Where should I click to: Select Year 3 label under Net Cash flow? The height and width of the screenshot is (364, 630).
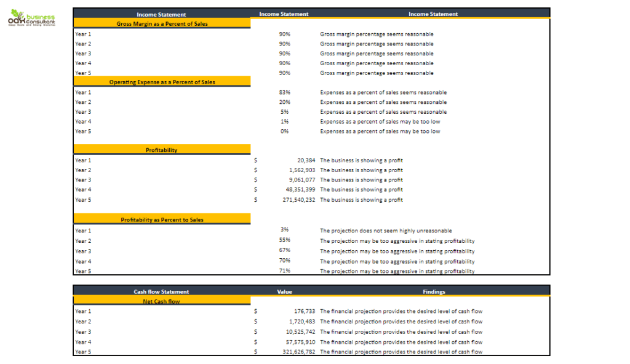83,332
